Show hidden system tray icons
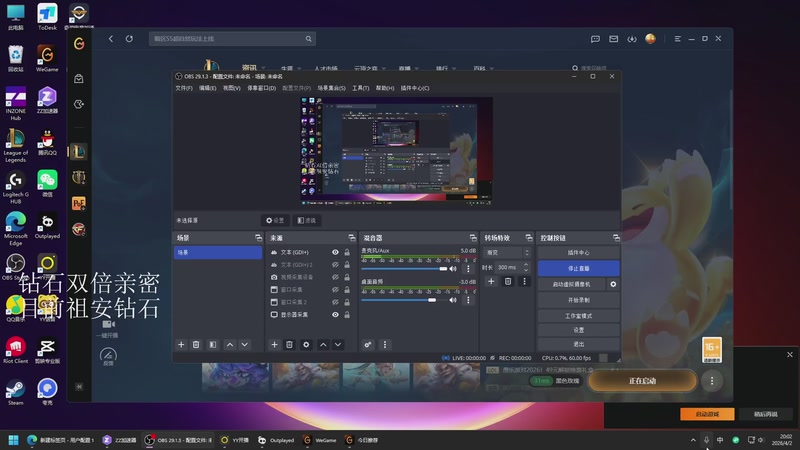Screen dimensions: 800x450 click(x=693, y=440)
